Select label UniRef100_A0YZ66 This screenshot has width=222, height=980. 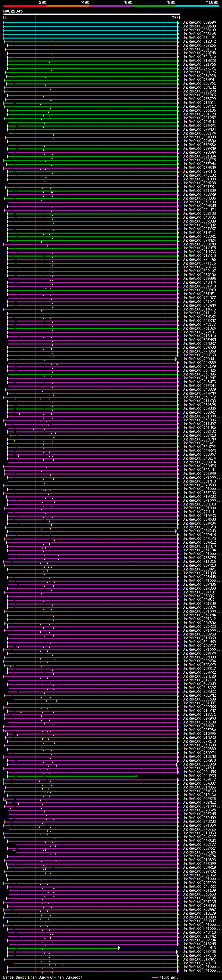point(199,45)
